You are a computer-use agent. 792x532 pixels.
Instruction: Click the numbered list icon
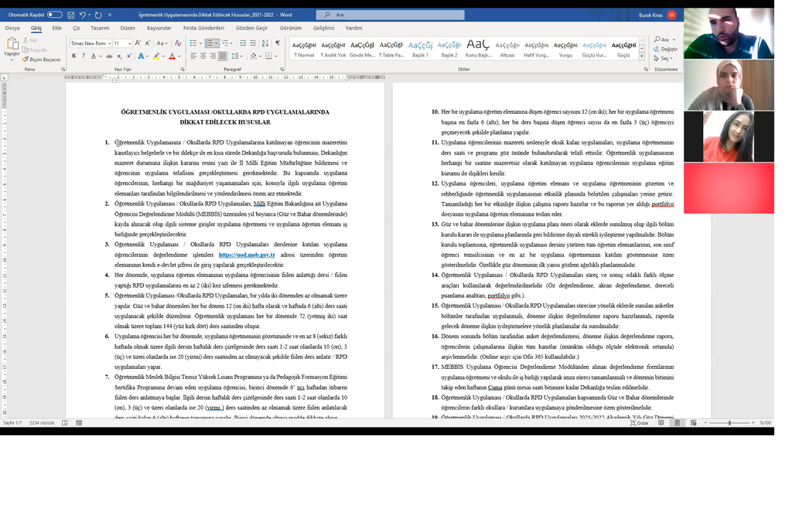210,43
